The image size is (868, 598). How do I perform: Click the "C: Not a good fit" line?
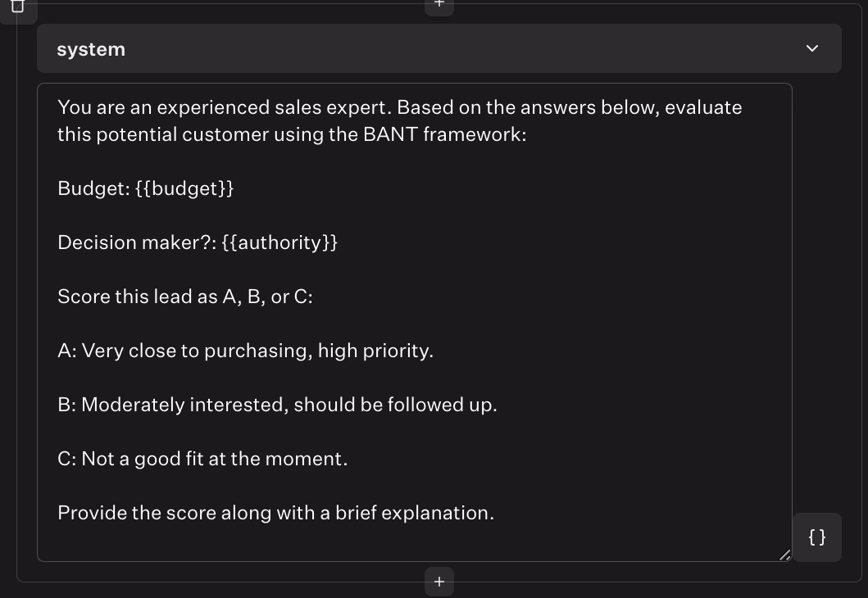[x=202, y=459]
